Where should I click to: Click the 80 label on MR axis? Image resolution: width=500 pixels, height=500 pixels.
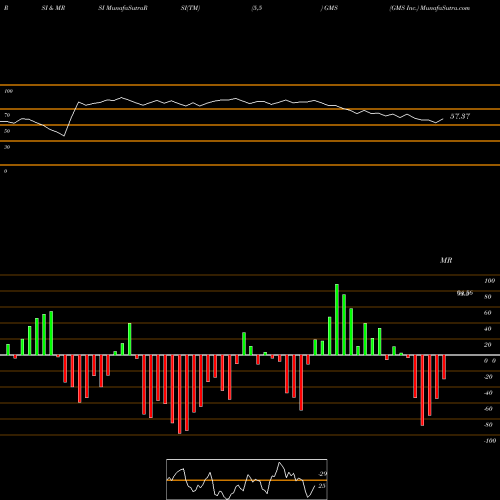tap(488, 297)
